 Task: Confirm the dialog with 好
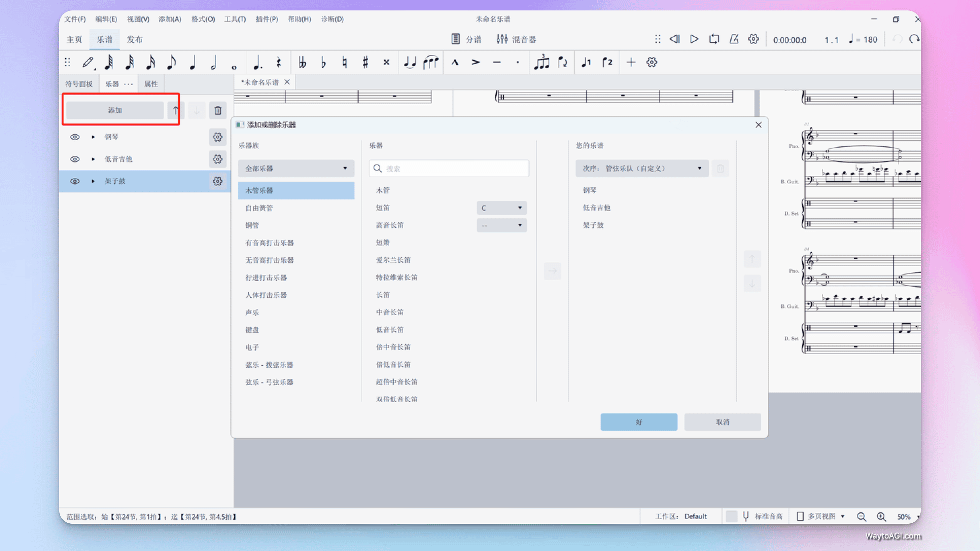(639, 422)
